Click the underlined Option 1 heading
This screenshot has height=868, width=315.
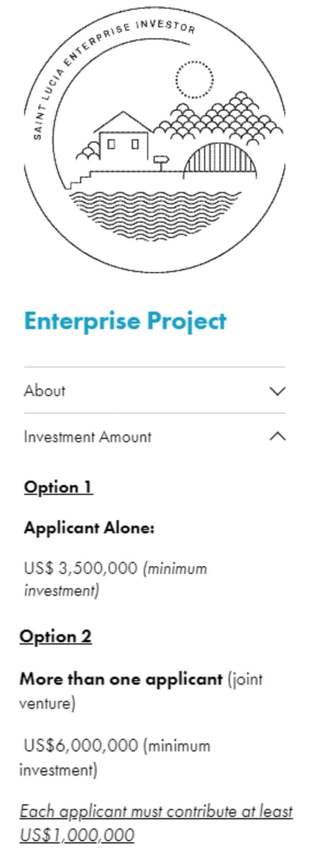pyautogui.click(x=58, y=488)
